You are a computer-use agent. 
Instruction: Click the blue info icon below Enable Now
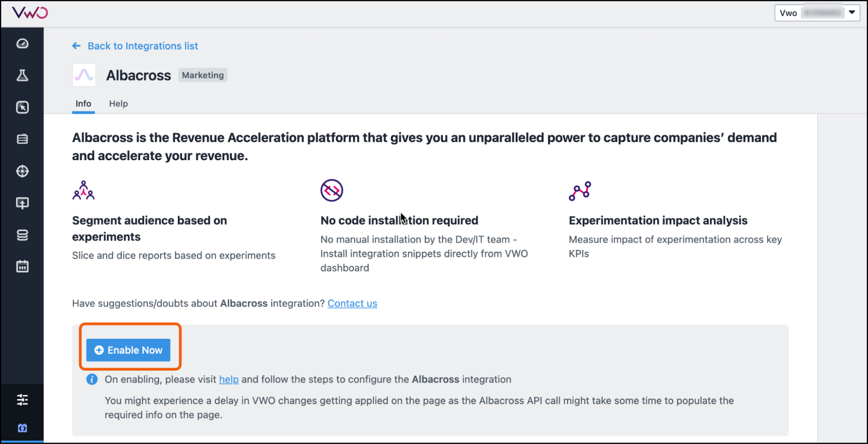click(x=92, y=379)
